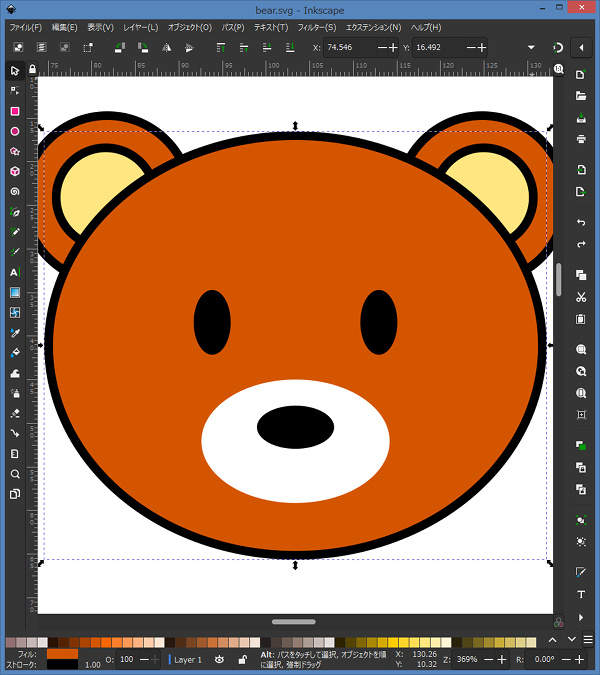Viewport: 600px width, 675px height.
Task: Select the Selector arrow tool
Action: (x=15, y=71)
